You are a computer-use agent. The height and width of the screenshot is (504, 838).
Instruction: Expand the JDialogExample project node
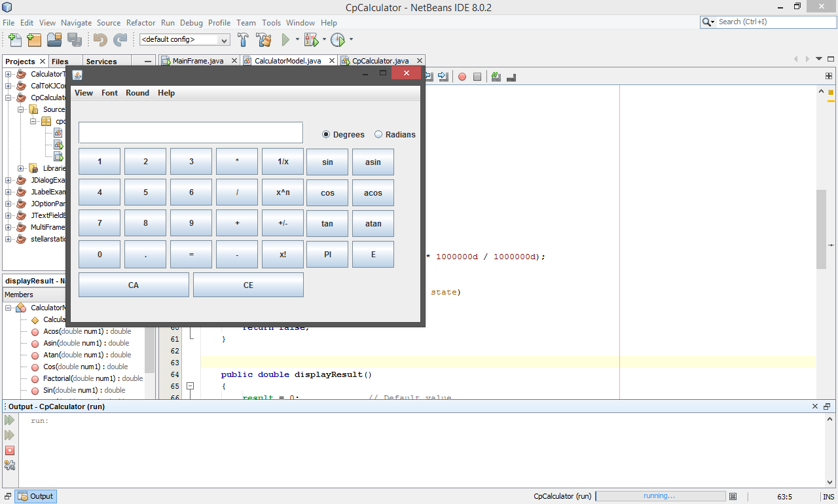tap(9, 180)
